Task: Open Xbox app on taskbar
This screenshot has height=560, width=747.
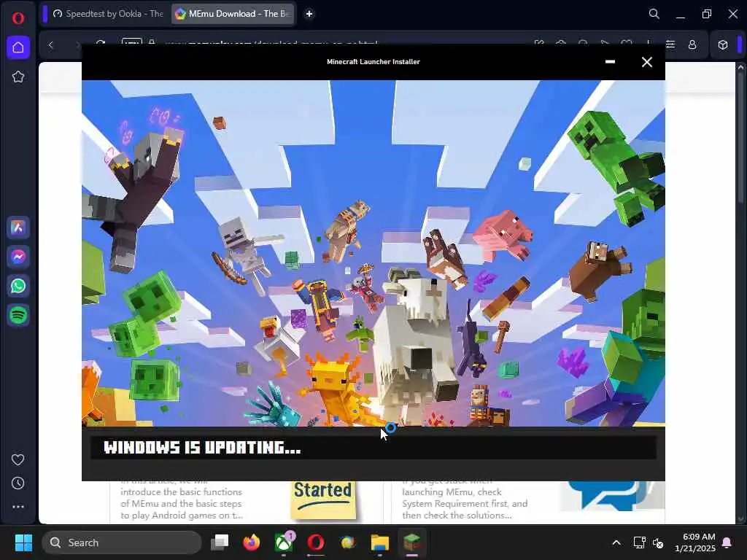Action: coord(284,542)
